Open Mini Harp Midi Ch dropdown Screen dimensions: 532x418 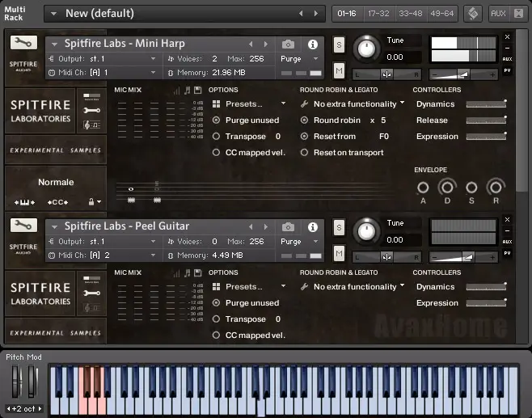tap(153, 72)
